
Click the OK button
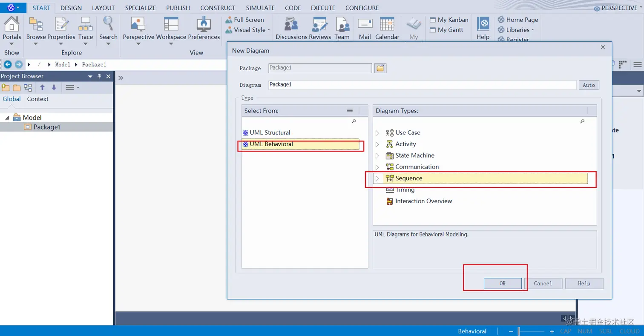click(503, 283)
